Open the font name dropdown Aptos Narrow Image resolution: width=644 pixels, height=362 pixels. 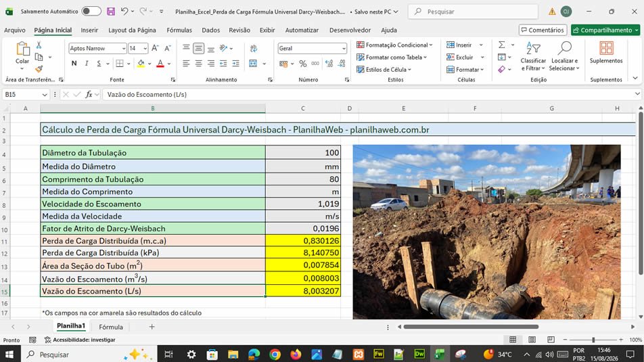(x=124, y=49)
